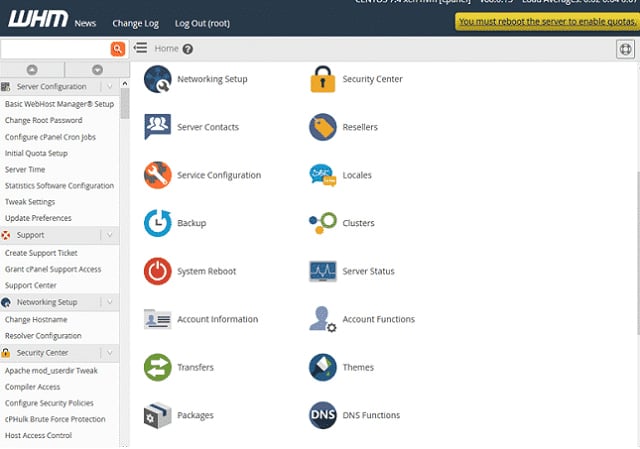Open Tweak Settings
The width and height of the screenshot is (640, 449).
pos(30,202)
